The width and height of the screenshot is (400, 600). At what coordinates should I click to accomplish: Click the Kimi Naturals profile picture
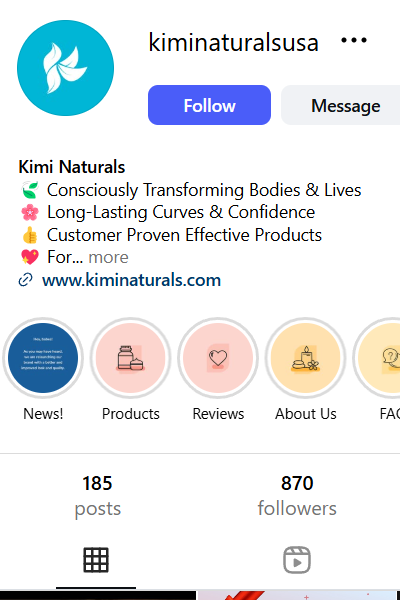pos(65,68)
